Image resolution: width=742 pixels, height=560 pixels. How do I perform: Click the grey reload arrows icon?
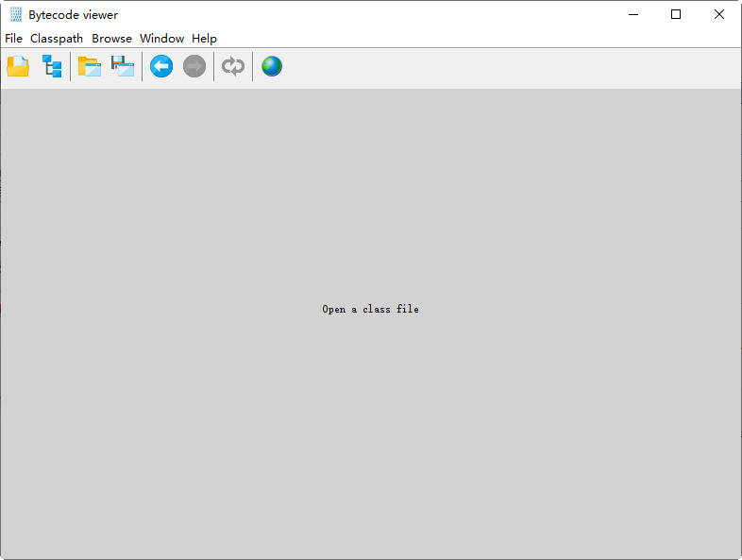click(233, 66)
